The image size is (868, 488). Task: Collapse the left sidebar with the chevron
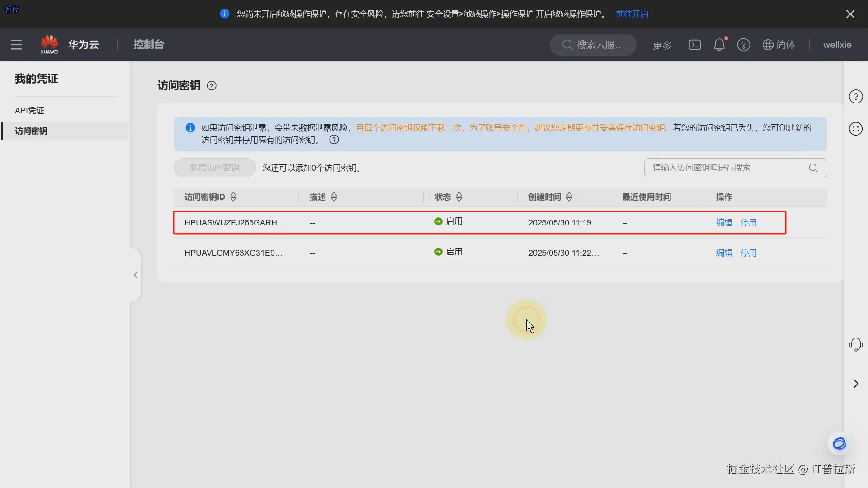[136, 275]
